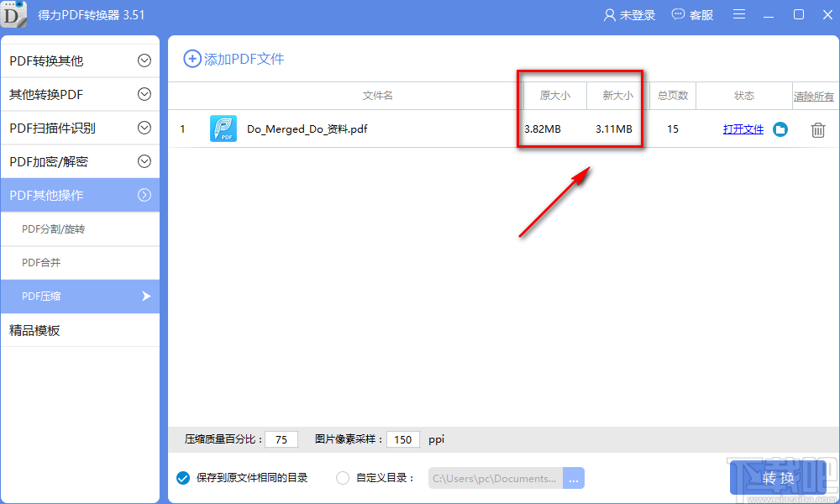Click 压缩质量百分比 field showing 75
840x504 pixels.
(281, 439)
